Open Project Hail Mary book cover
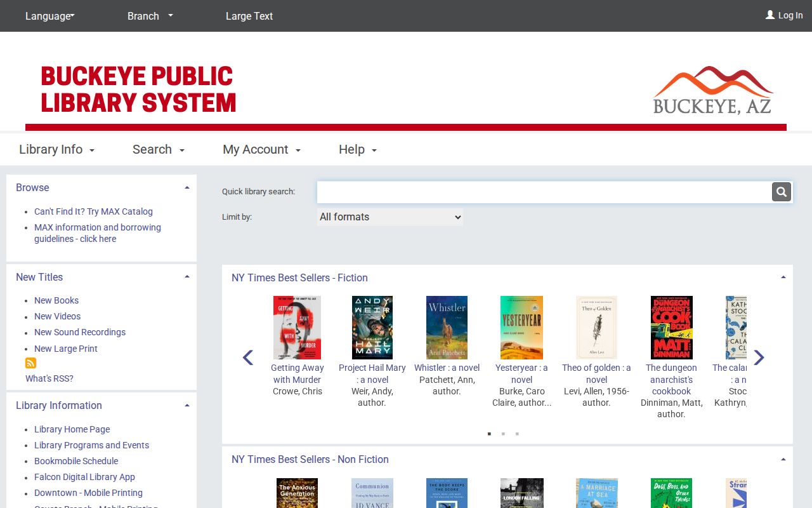The image size is (812, 508). 372,328
